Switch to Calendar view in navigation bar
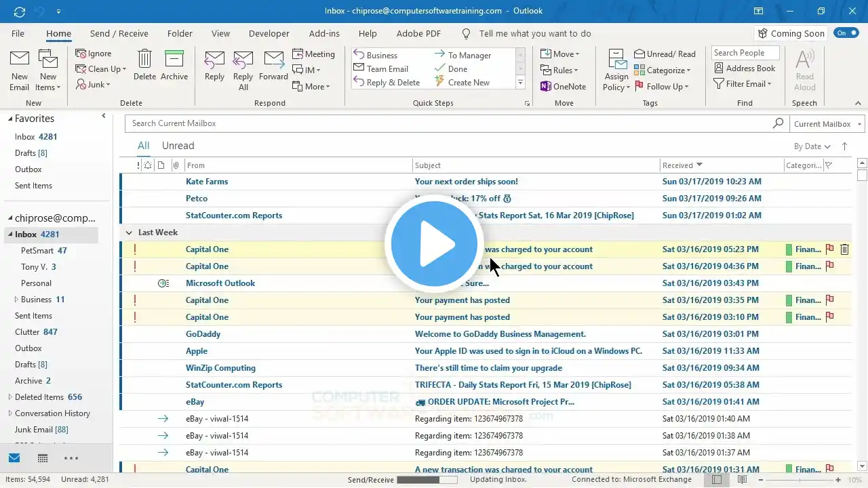The height and width of the screenshot is (488, 868). 43,458
